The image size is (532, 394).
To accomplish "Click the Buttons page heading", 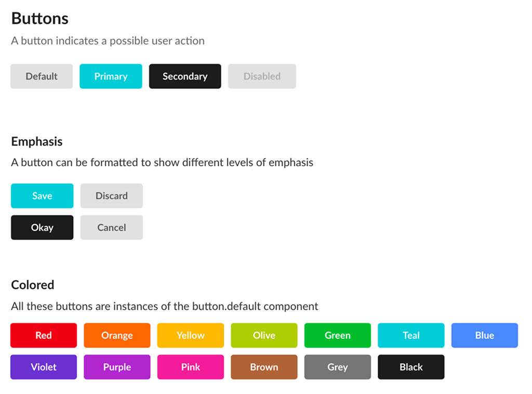I will pos(39,18).
